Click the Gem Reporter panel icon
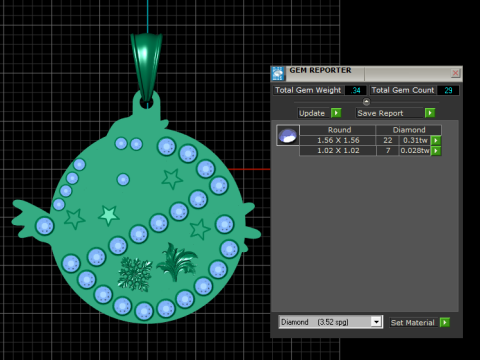Image resolution: width=480 pixels, height=360 pixels. point(278,73)
